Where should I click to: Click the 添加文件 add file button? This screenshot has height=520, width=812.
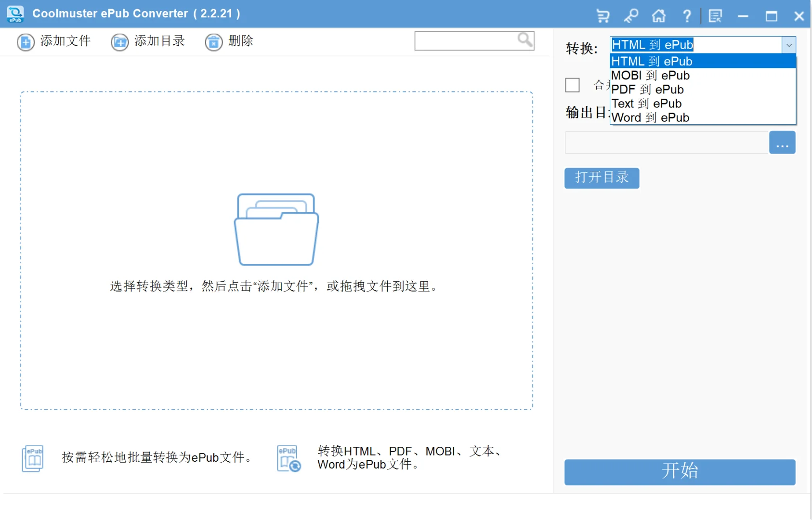point(53,42)
